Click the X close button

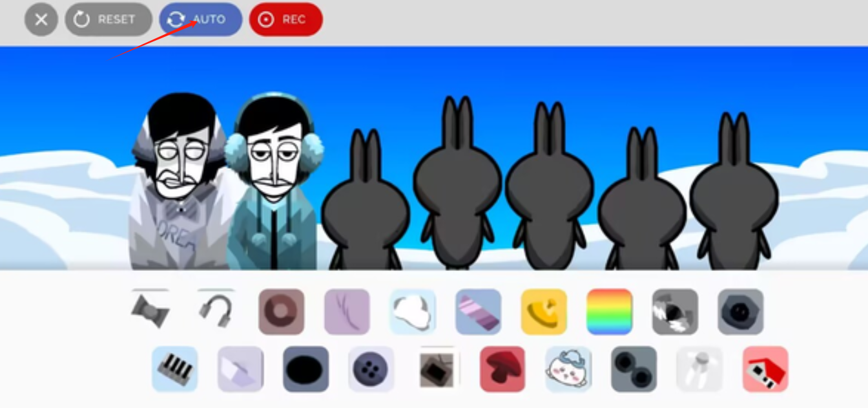coord(41,19)
